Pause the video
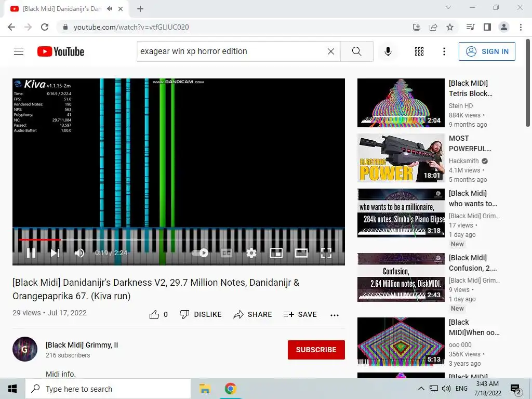The image size is (532, 399). click(x=31, y=253)
